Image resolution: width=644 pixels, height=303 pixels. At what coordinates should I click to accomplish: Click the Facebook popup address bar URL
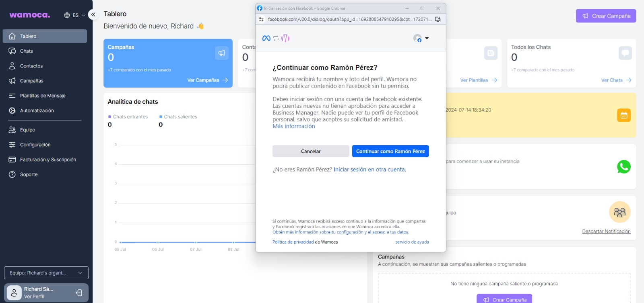[349, 19]
